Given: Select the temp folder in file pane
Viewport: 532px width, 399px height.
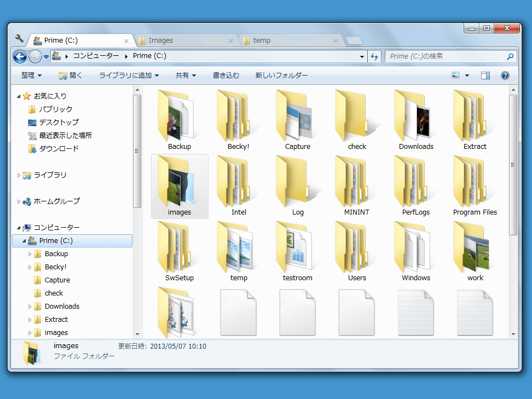Looking at the screenshot, I should coord(235,247).
